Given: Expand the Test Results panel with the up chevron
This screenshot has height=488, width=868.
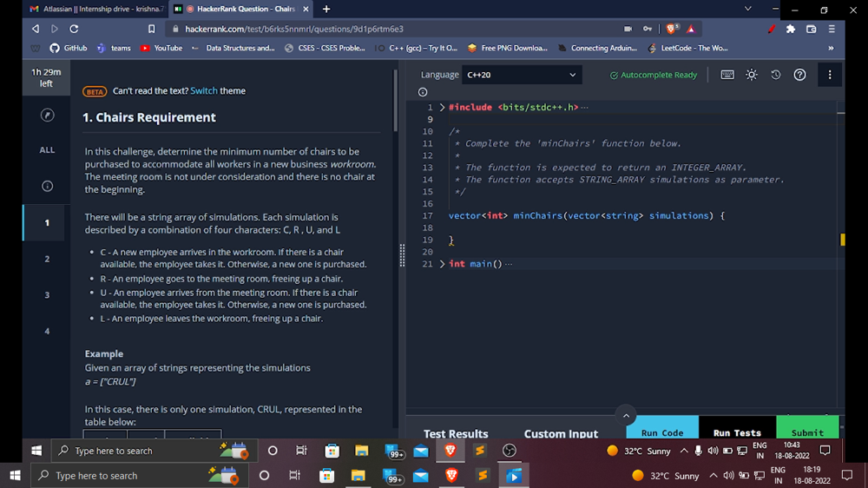Looking at the screenshot, I should tap(624, 415).
